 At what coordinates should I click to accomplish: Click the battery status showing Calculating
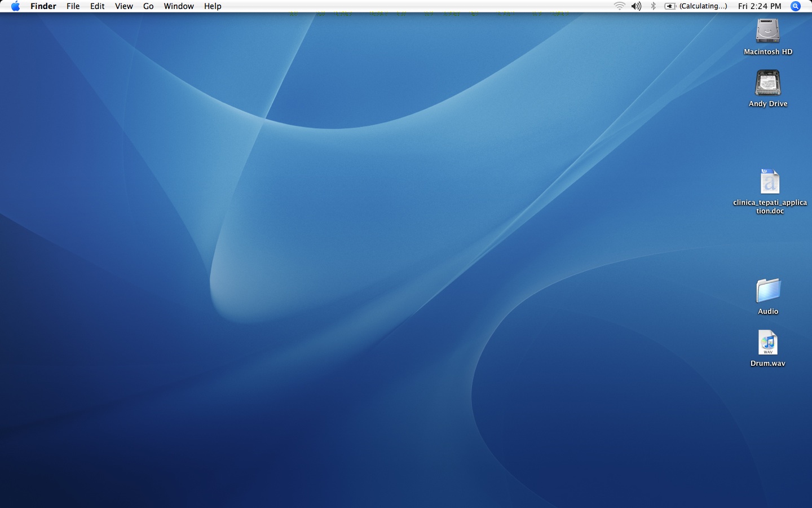point(697,6)
